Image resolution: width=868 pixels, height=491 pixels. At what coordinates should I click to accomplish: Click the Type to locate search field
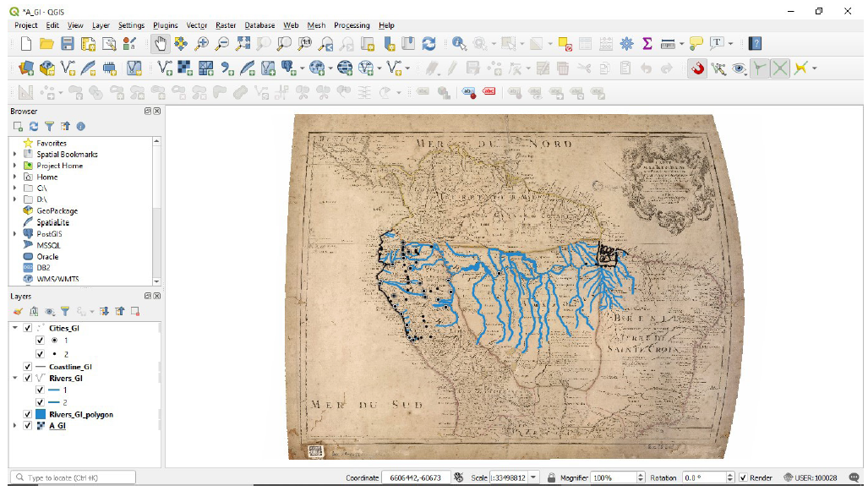[74, 478]
